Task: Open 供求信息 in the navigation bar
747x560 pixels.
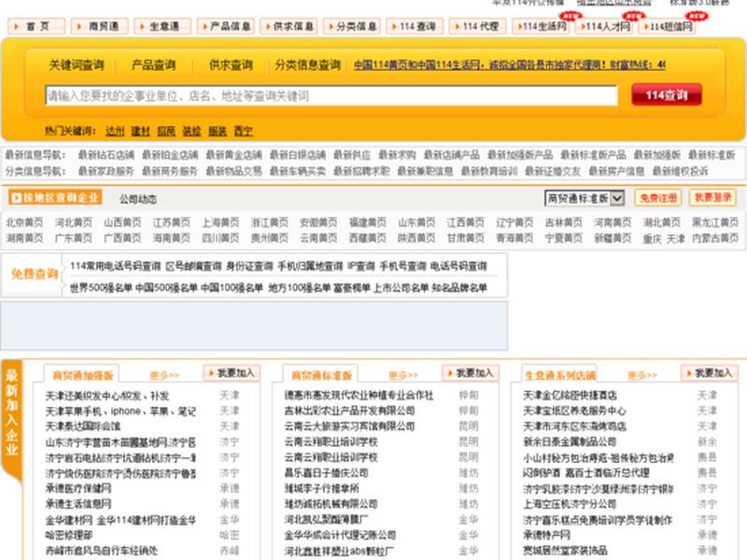Action: pos(289,26)
